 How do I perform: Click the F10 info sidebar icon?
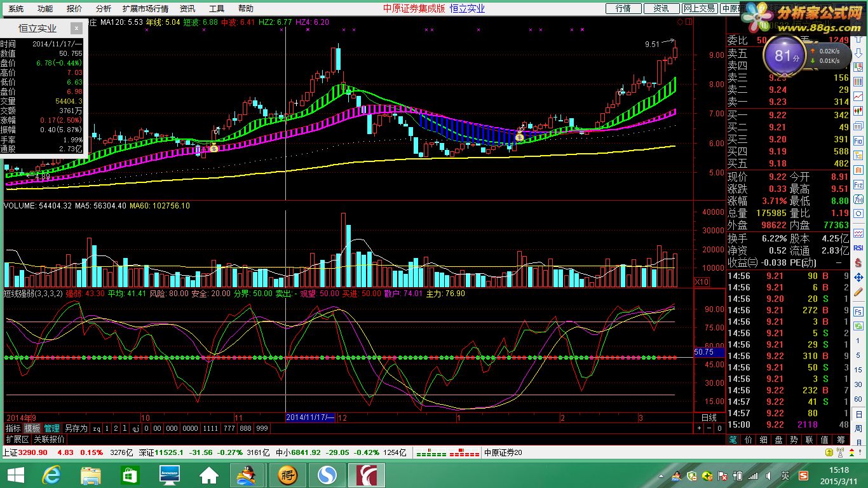858,140
